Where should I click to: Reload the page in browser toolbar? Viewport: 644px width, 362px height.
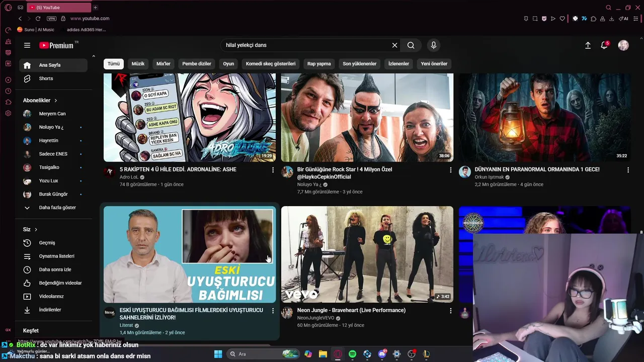click(38, 19)
